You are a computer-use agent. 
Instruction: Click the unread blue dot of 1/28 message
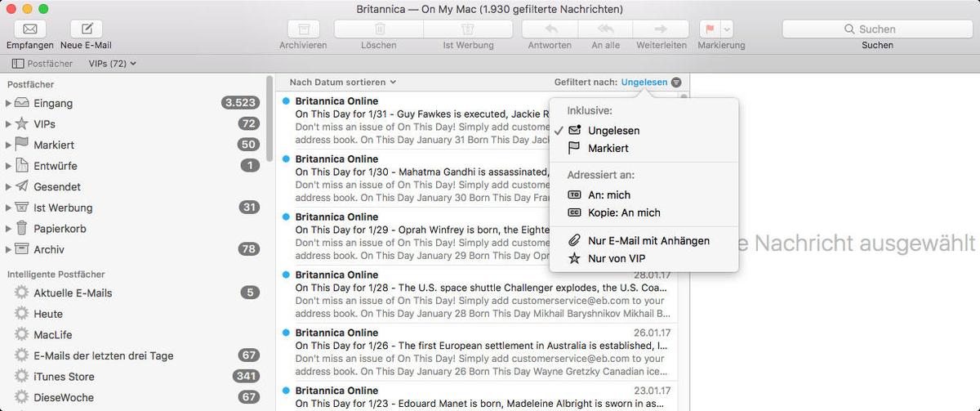286,275
